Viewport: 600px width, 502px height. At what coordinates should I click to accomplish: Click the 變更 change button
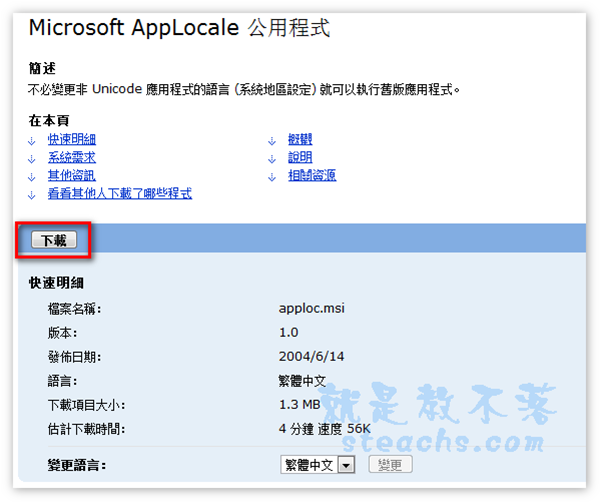[x=390, y=465]
